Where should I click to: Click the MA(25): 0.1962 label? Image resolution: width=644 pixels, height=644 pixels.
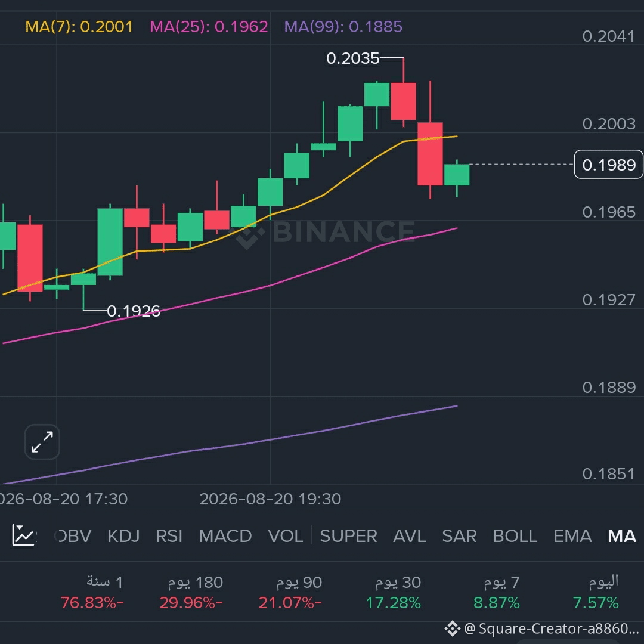point(209,27)
